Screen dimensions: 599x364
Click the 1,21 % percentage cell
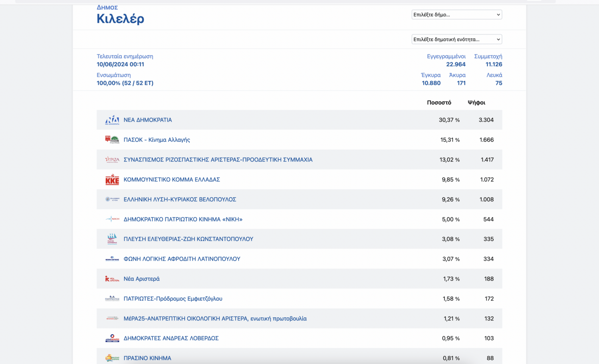tap(452, 318)
